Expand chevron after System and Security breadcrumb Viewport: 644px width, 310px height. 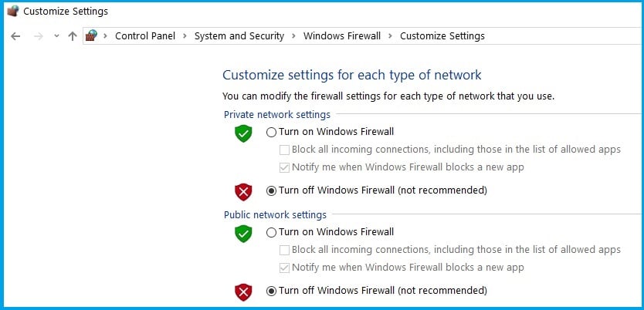pyautogui.click(x=293, y=36)
